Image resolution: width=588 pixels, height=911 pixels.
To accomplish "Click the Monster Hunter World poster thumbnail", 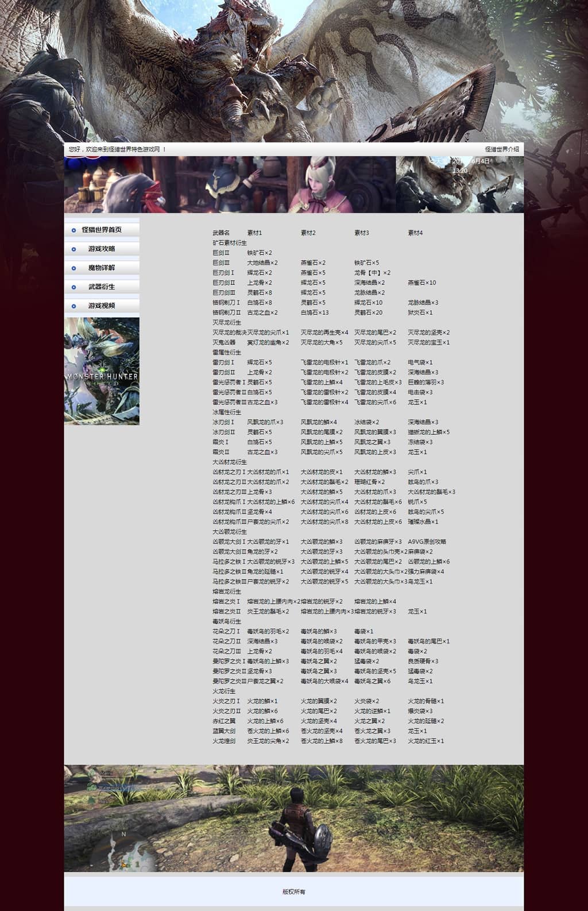I will pyautogui.click(x=102, y=371).
